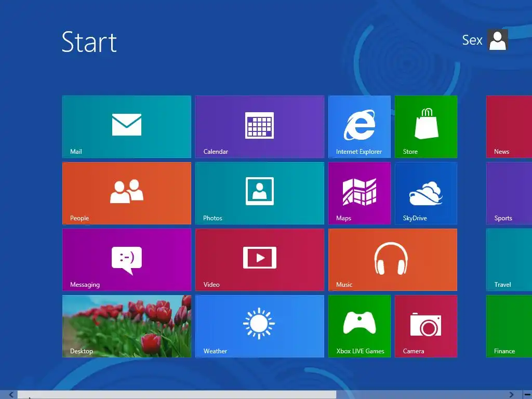Open the Sports tile
The width and height of the screenshot is (532, 399).
509,193
